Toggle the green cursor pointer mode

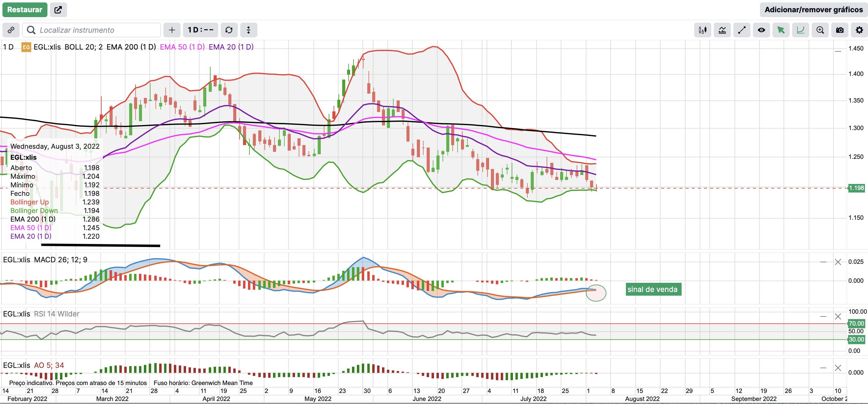click(781, 30)
